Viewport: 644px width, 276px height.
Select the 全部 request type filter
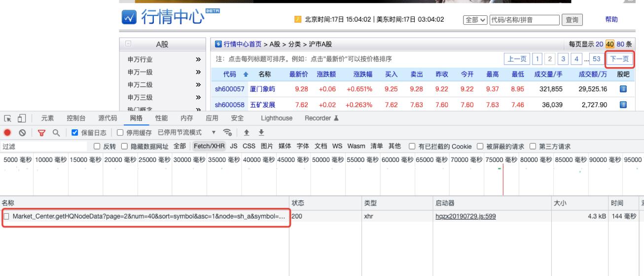pyautogui.click(x=179, y=146)
